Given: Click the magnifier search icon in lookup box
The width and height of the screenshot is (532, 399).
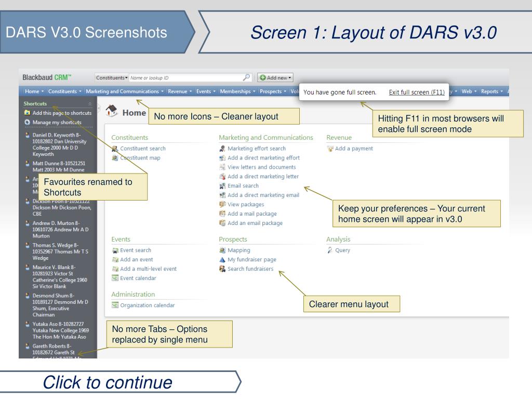Looking at the screenshot, I should tap(246, 77).
